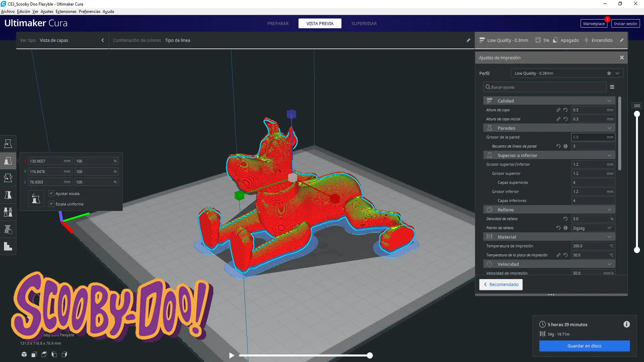Click Iniciar sesión button

coord(626,23)
